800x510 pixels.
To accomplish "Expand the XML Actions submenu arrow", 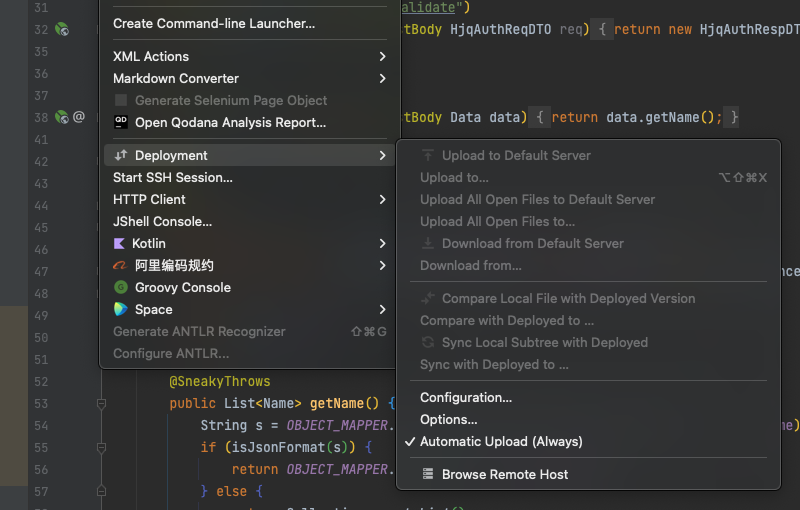I will click(382, 57).
